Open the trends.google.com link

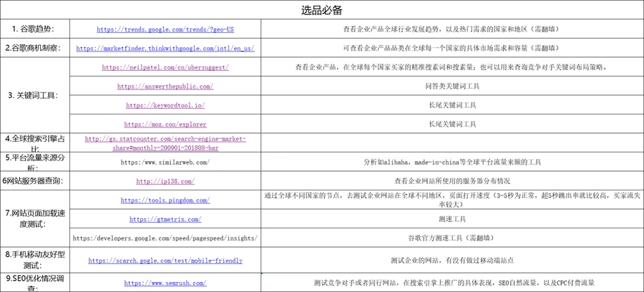coord(165,29)
